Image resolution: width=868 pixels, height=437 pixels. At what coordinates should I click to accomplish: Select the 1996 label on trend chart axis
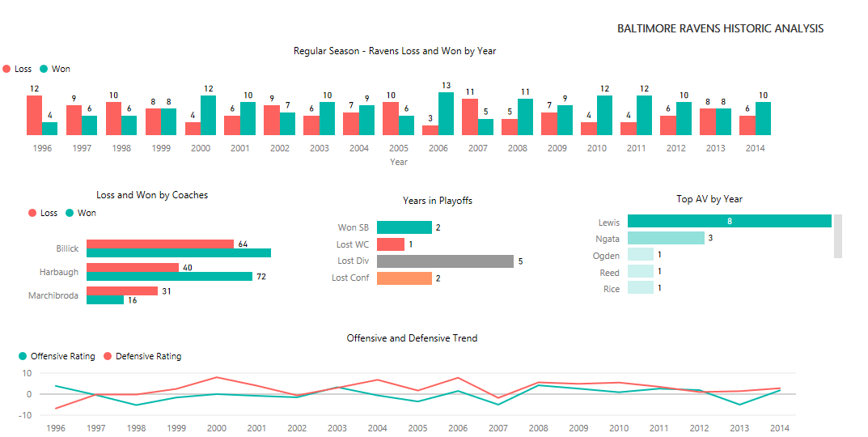pyautogui.click(x=55, y=428)
